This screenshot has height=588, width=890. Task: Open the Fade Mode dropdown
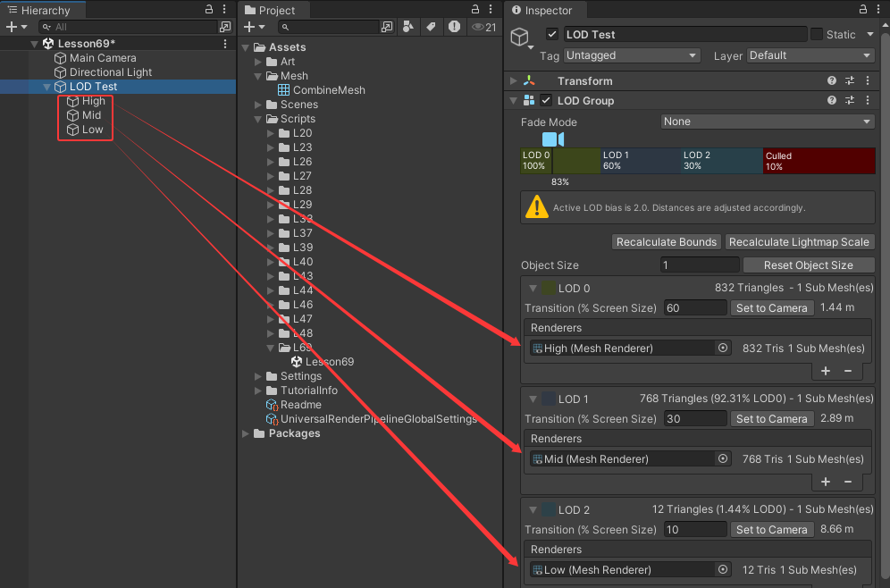click(x=768, y=122)
